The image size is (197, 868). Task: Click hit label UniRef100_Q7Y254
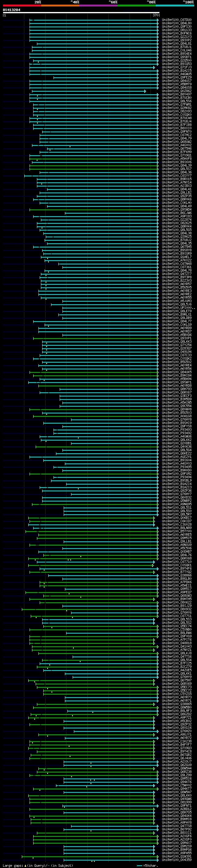pyautogui.click(x=176, y=345)
